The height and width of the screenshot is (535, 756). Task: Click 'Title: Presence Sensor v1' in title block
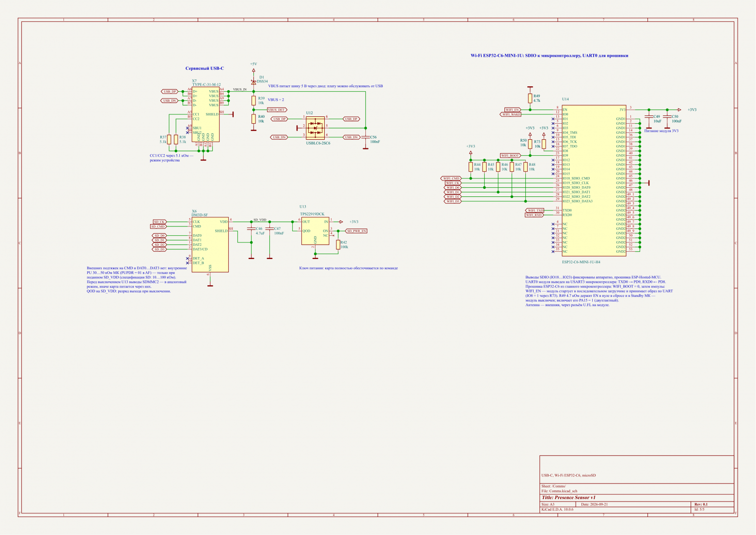click(568, 498)
